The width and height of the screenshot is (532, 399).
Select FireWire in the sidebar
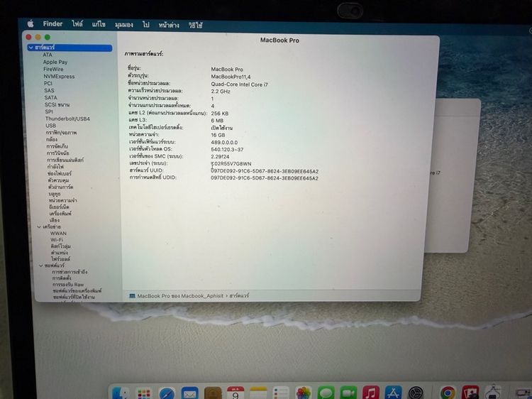pyautogui.click(x=53, y=69)
